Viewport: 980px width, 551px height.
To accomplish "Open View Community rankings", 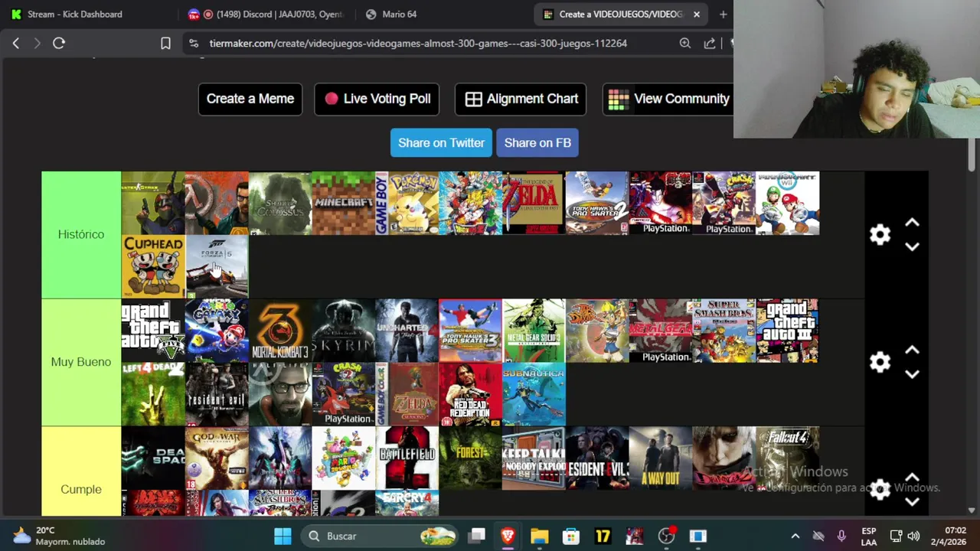I will 668,99.
